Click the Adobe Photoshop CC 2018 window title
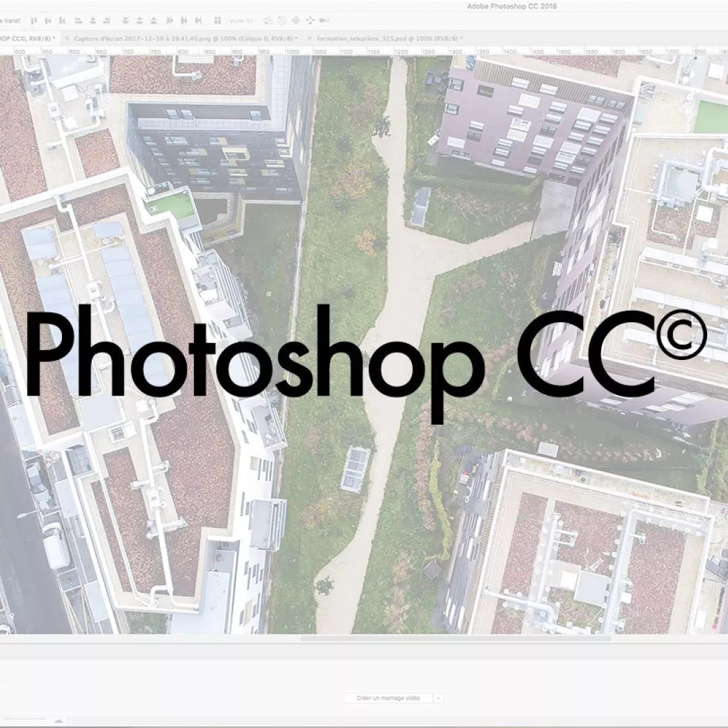Screen dimensions: 728x728 click(512, 6)
